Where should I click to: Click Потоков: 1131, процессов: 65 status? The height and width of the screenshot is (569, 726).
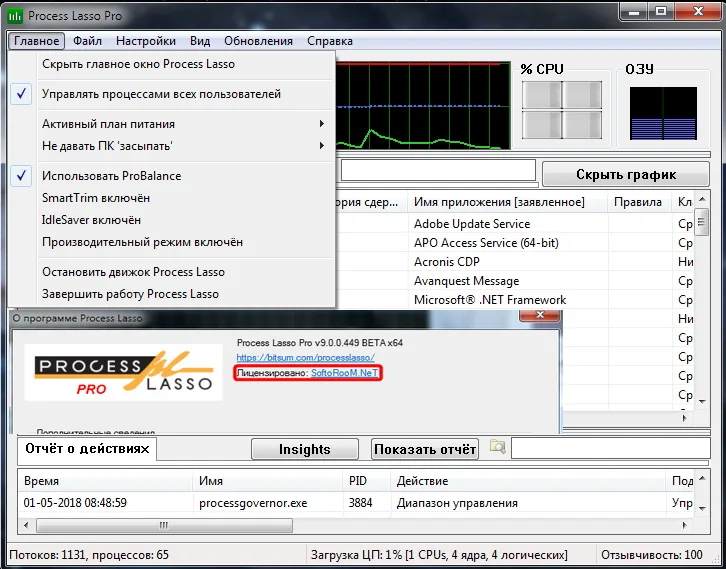click(89, 555)
